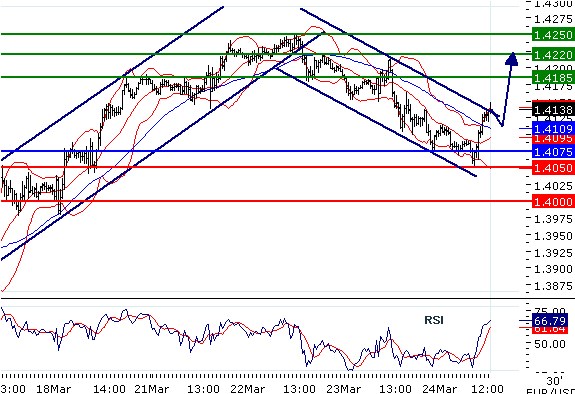Select the 22Mar date label
Viewport: 575px width, 394px height.
(248, 388)
